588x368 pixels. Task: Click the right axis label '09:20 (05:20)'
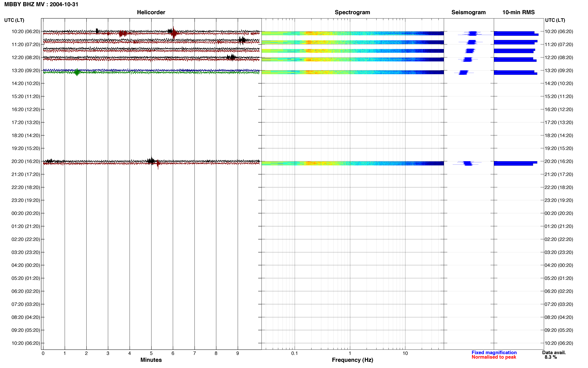point(559,330)
